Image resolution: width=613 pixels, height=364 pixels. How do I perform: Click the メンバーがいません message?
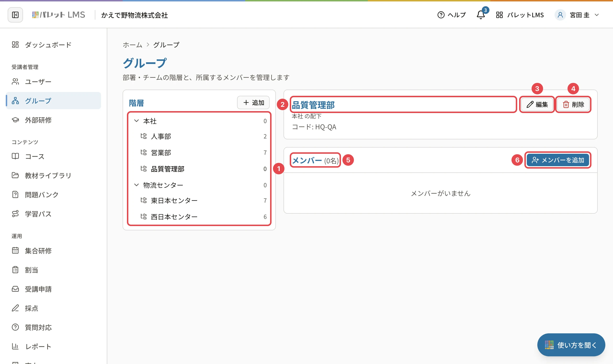point(441,193)
